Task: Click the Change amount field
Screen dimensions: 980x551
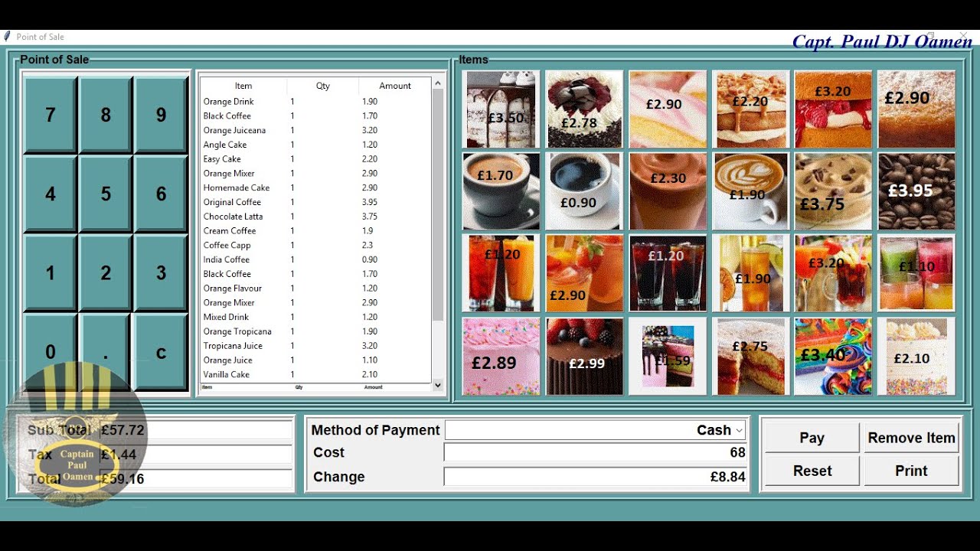Action: 595,477
